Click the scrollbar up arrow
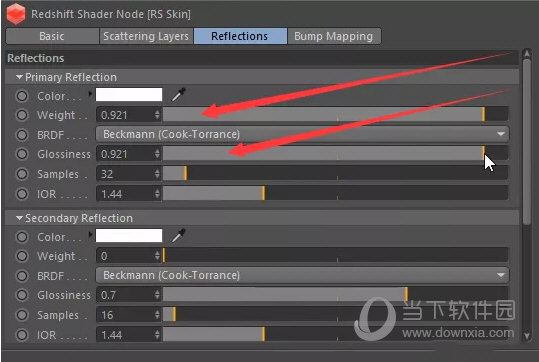This screenshot has width=539, height=362. (527, 53)
